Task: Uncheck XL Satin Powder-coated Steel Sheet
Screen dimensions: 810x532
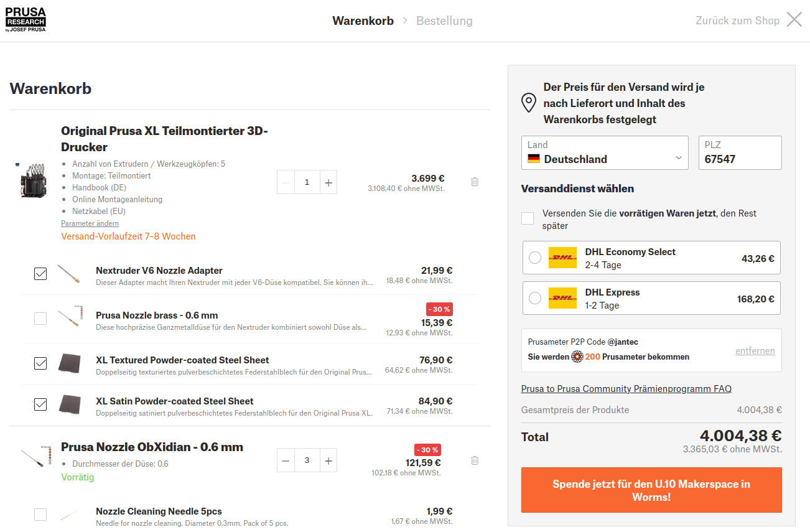Action: (40, 404)
